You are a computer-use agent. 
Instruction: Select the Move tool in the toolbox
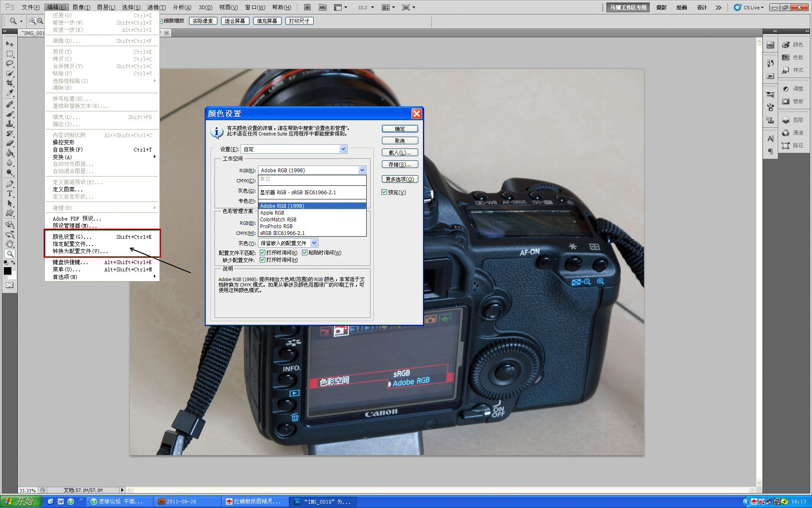[x=10, y=44]
